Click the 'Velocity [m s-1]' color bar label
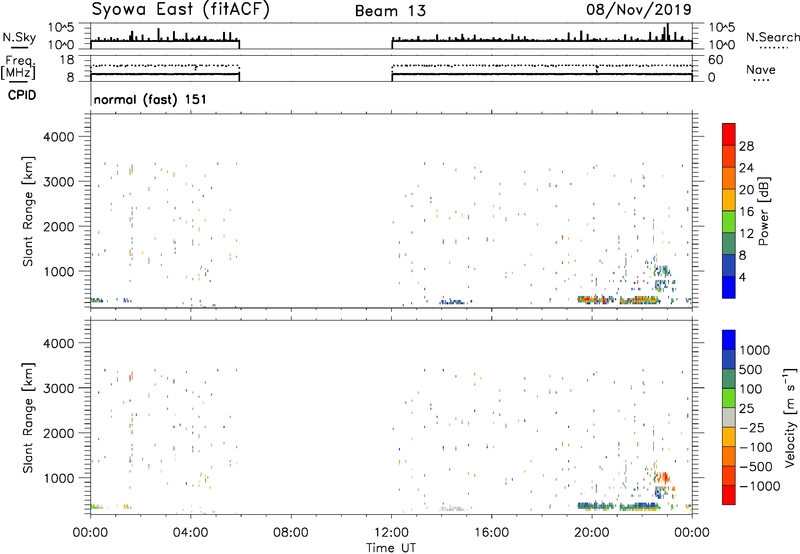The height and width of the screenshot is (554, 800). click(x=790, y=417)
